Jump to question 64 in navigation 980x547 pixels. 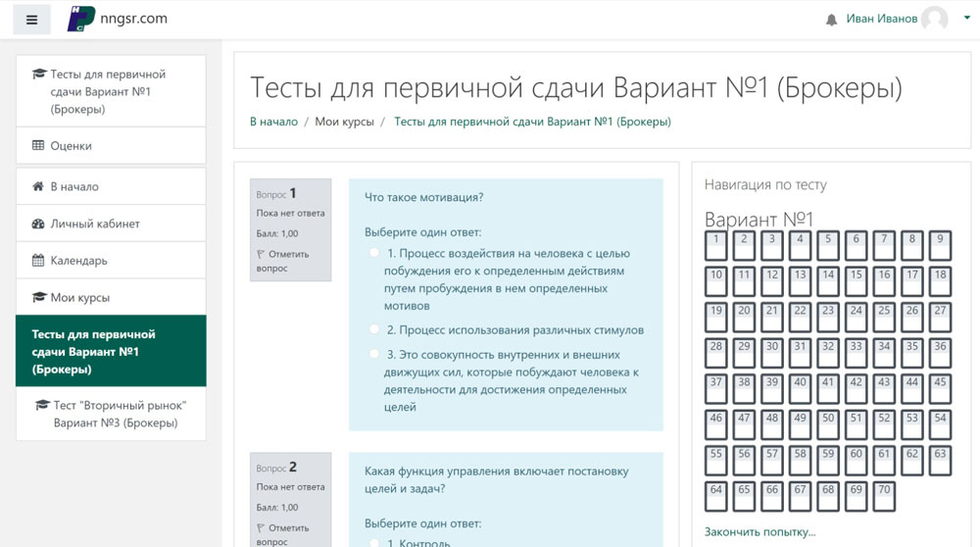pyautogui.click(x=715, y=496)
